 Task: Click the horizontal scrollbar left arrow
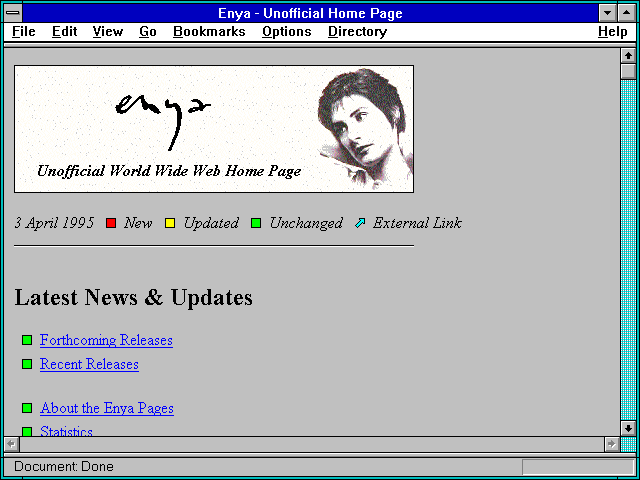[11, 444]
